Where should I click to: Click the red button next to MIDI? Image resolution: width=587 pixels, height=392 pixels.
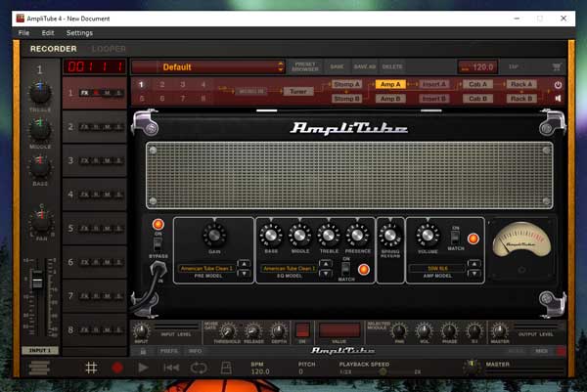562,351
